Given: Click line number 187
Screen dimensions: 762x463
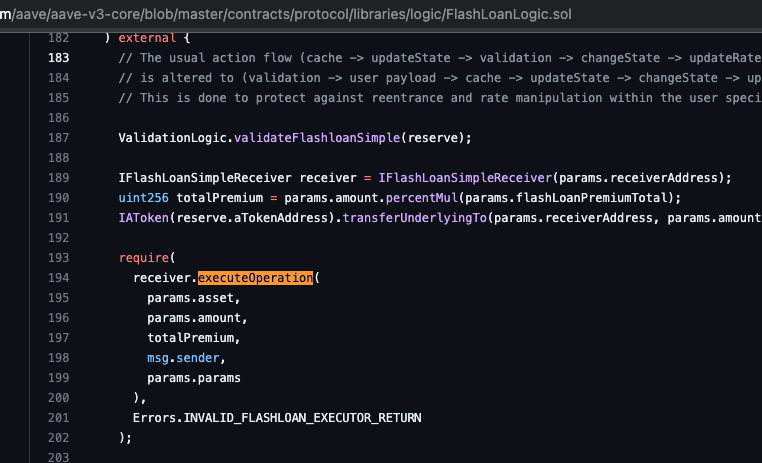Looking at the screenshot, I should pos(58,137).
